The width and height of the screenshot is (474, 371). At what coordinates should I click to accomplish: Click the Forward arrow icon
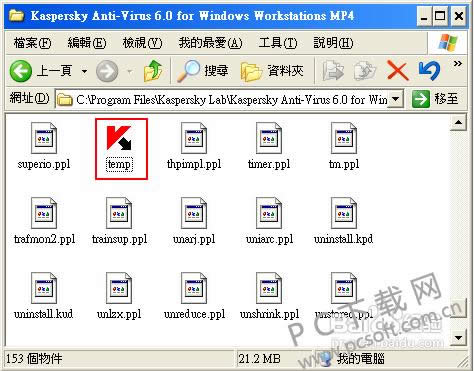coord(107,71)
